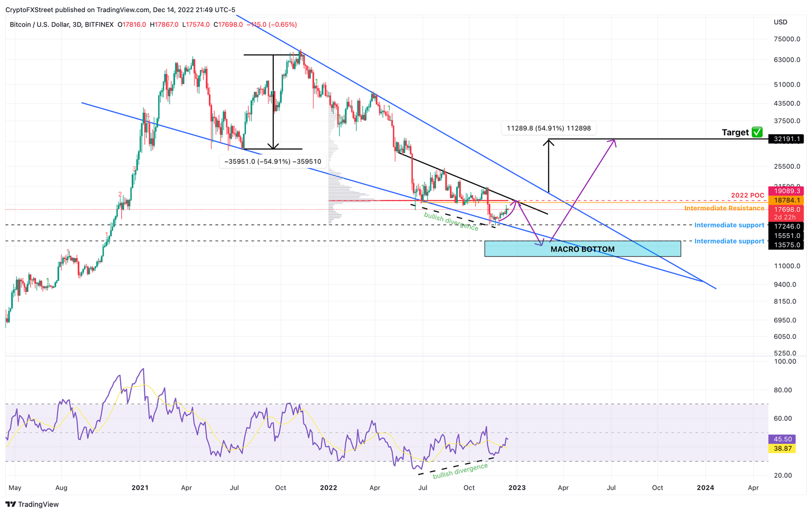Click the '17698.0' current price slider marker
Image resolution: width=812 pixels, height=514 pixels.
pos(786,210)
